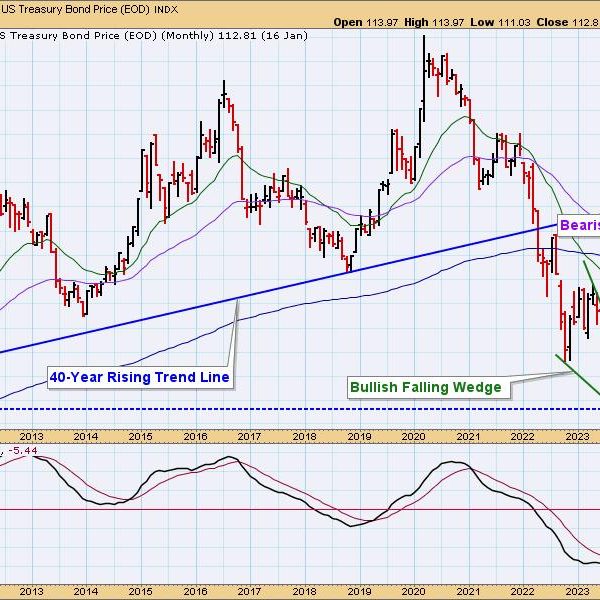This screenshot has width=600, height=600.
Task: Click the "US Treasury Bond Price (EOD) INDX" title
Action: pos(90,9)
